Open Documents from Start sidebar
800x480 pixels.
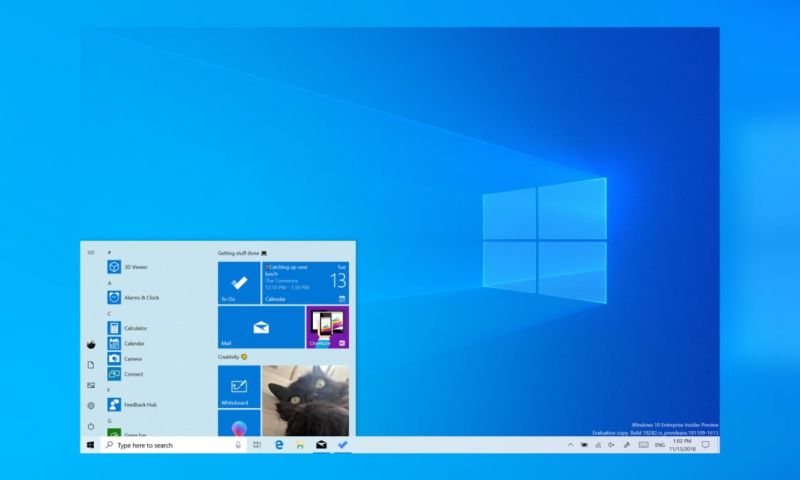pyautogui.click(x=91, y=365)
